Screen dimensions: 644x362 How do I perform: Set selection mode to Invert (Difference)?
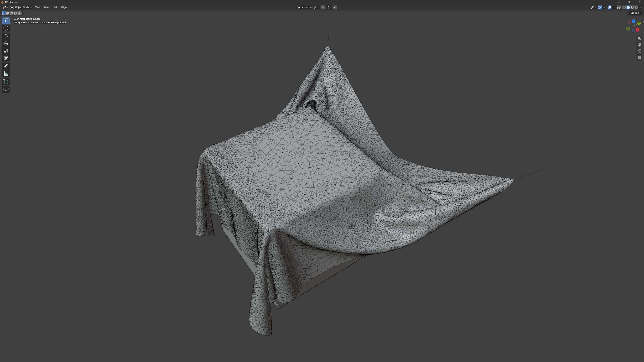point(16,13)
